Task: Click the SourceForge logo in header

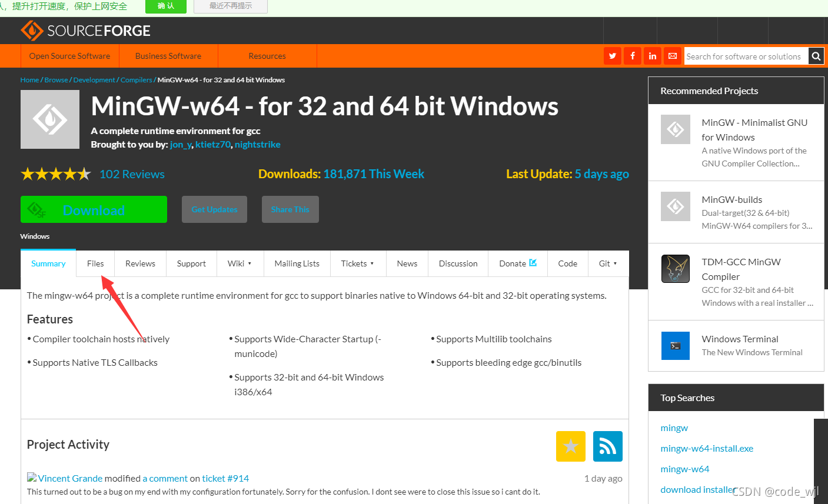Action: point(85,31)
